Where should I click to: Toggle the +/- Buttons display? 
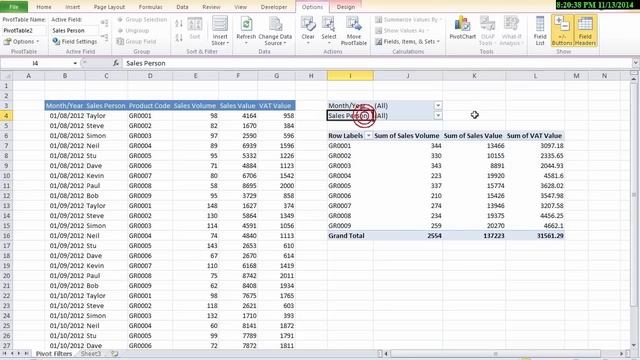point(562,31)
